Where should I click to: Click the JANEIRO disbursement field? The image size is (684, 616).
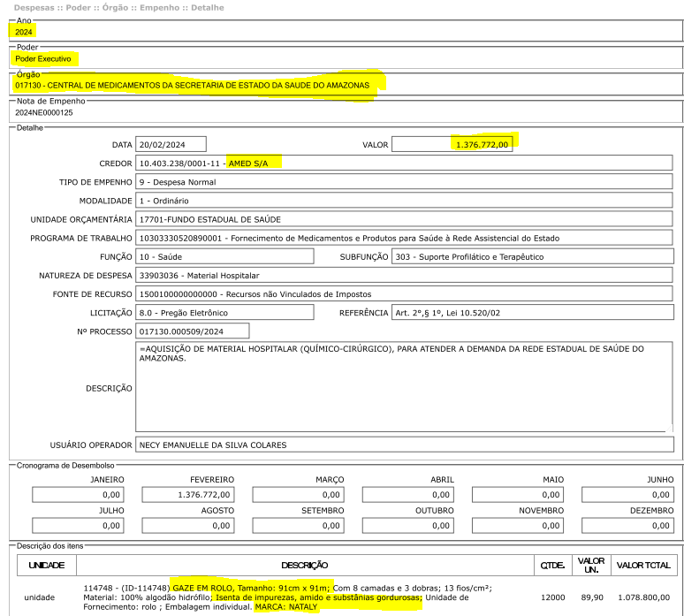tap(78, 495)
